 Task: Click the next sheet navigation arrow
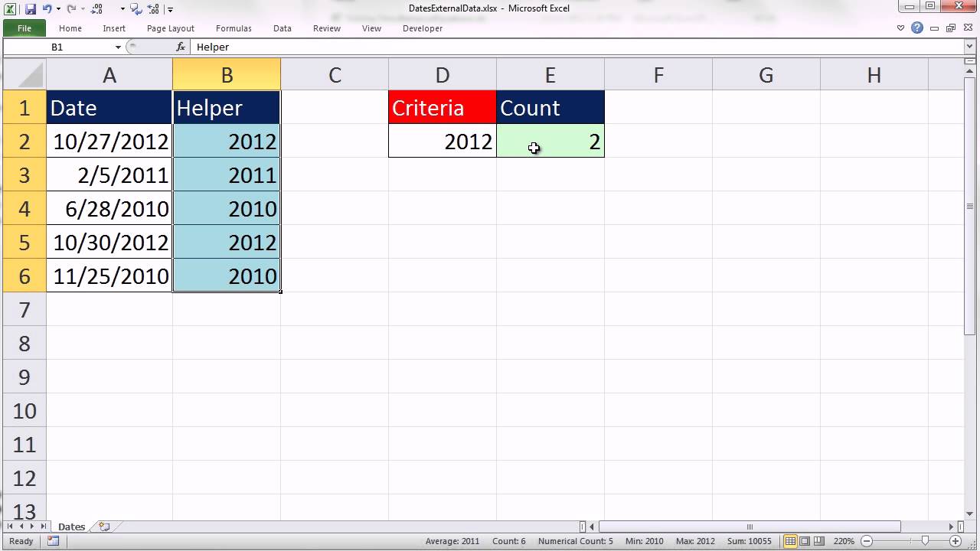coord(31,527)
